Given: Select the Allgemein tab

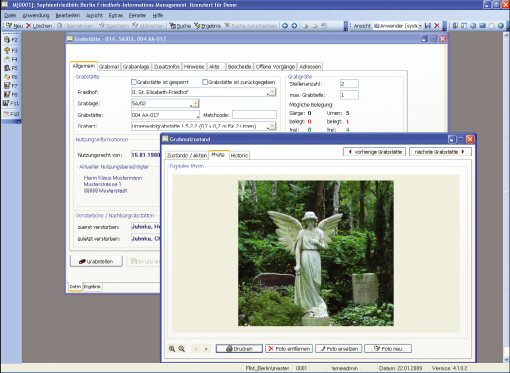Looking at the screenshot, I should [x=83, y=66].
